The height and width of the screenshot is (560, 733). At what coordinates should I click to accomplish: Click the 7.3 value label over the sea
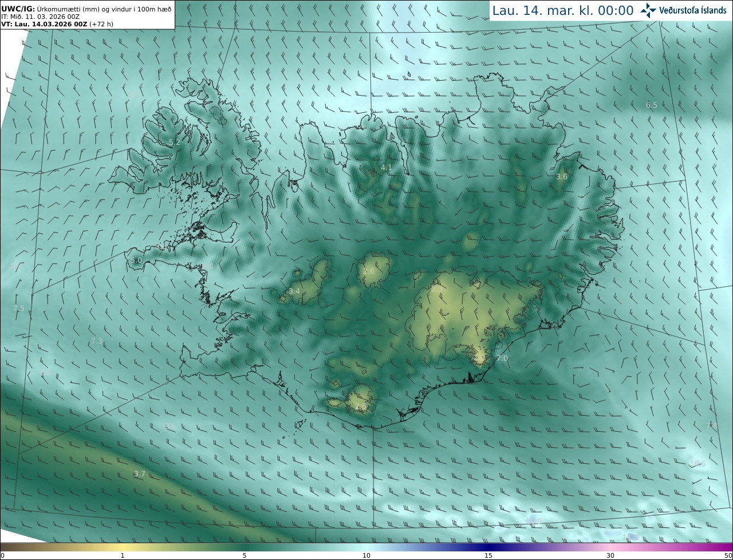pyautogui.click(x=97, y=341)
